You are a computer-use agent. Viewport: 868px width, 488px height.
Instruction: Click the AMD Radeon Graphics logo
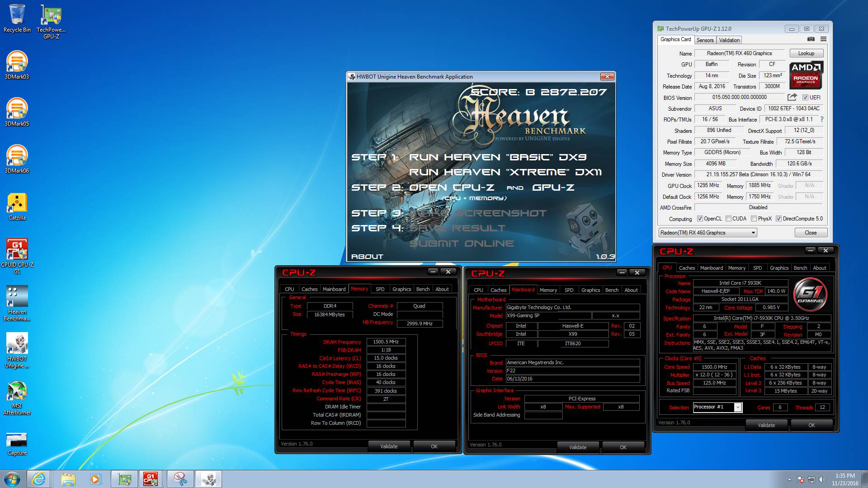806,75
